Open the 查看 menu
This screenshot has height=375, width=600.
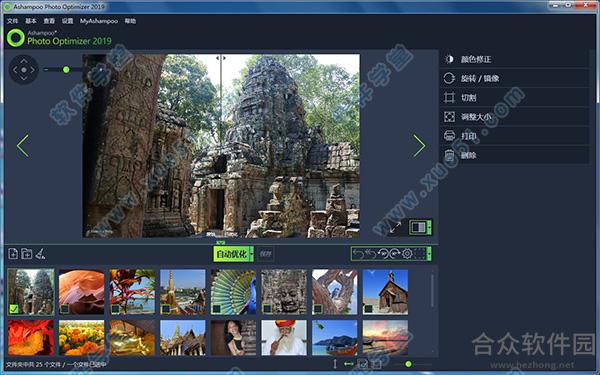click(49, 21)
